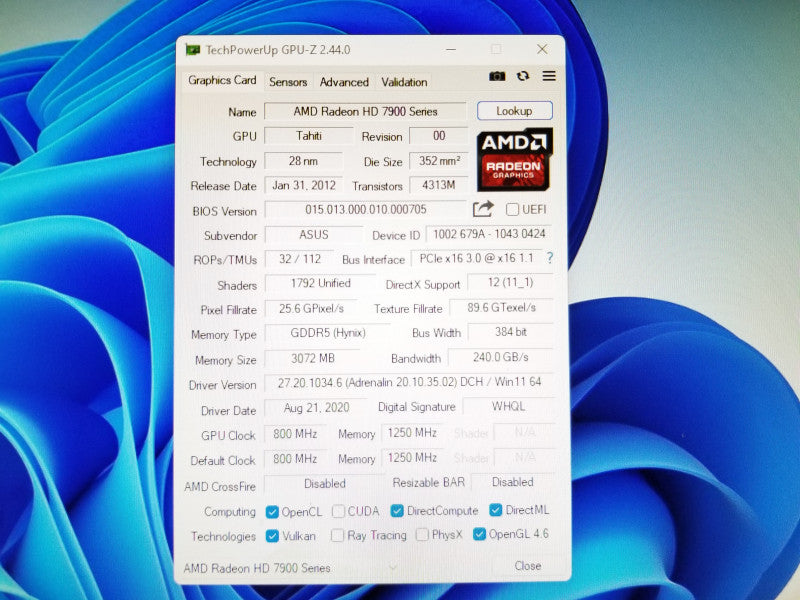Click the Shaders value 1792 Unified
Image resolution: width=800 pixels, height=600 pixels.
[320, 283]
